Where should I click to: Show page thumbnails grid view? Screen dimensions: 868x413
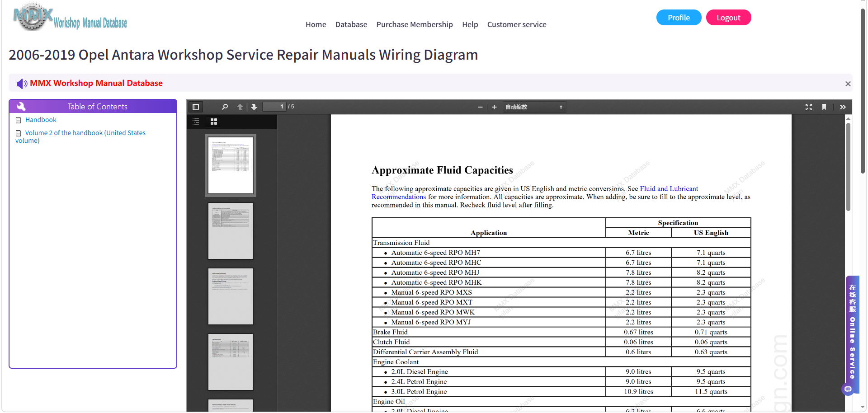pyautogui.click(x=214, y=122)
